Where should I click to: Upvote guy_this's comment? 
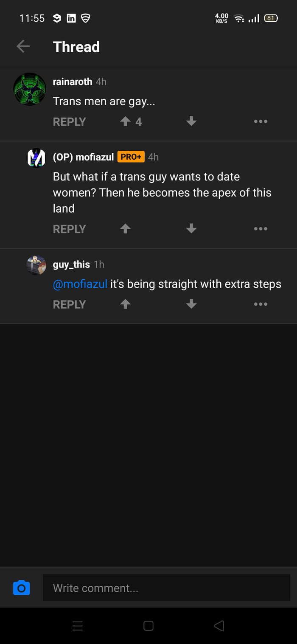point(125,304)
